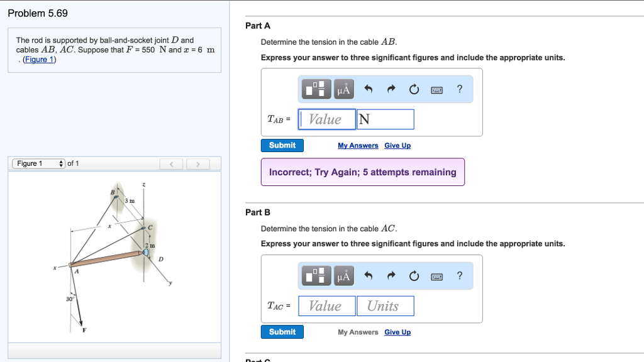
Task: Click the grayed My Answers text in Part B
Action: pos(358,332)
